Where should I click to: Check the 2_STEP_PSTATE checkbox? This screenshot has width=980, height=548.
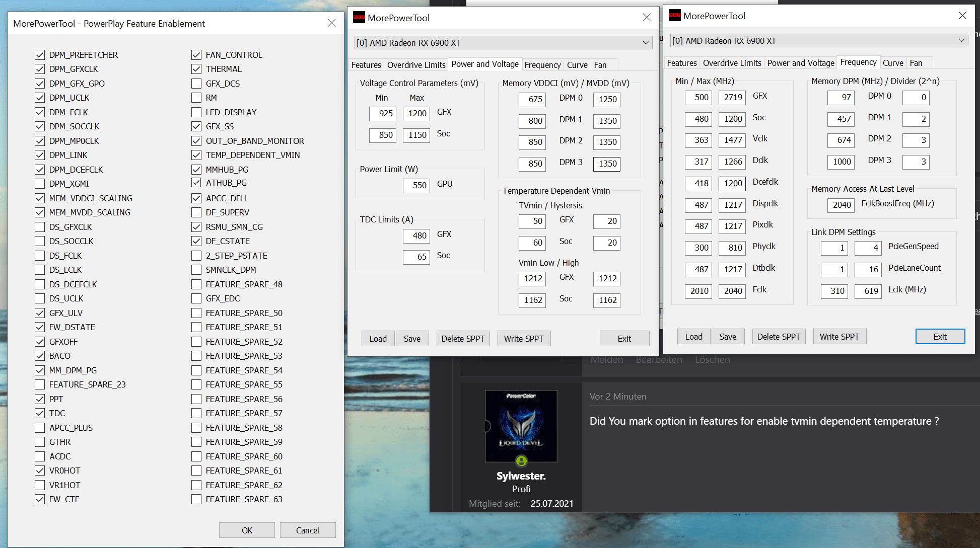[196, 256]
